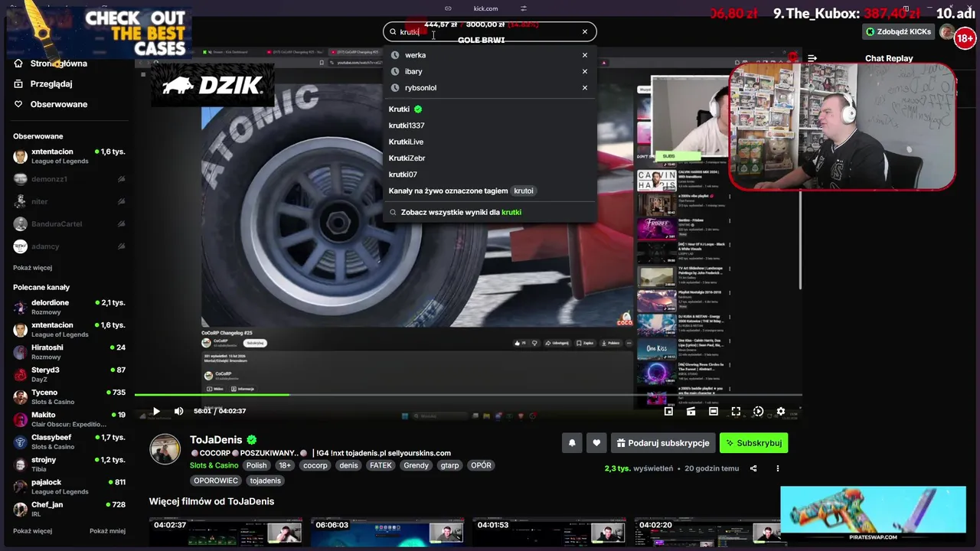The width and height of the screenshot is (980, 551).
Task: Remove werka from search history
Action: [585, 55]
